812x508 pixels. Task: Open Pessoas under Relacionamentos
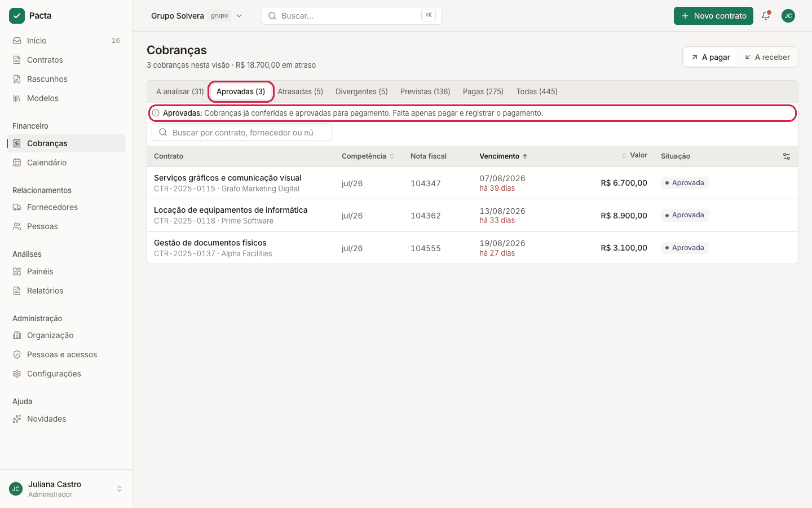click(x=66, y=226)
